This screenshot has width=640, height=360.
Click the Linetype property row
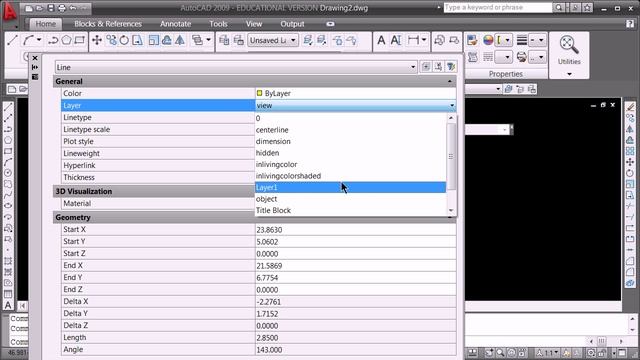click(158, 118)
